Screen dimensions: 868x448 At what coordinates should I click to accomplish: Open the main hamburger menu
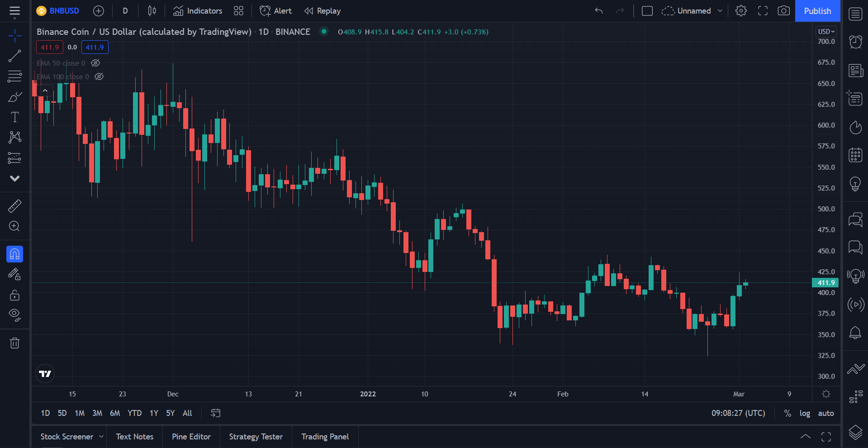coord(14,11)
